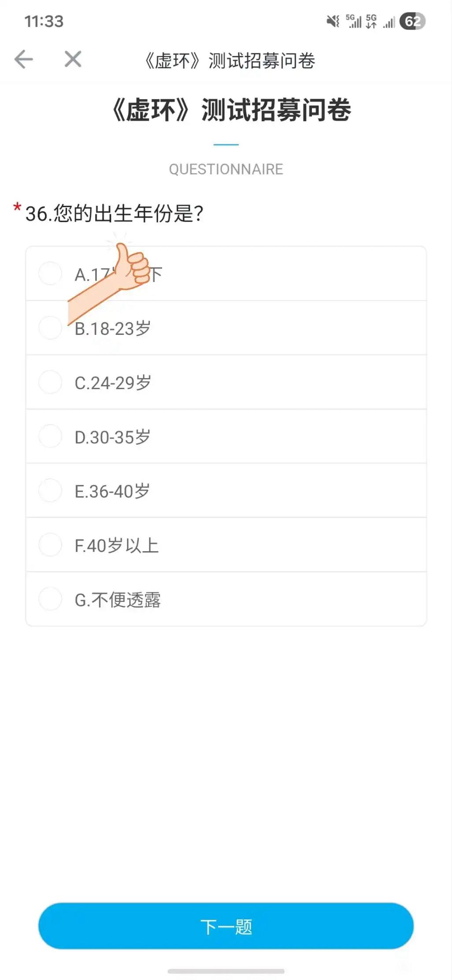Tap the QUESTIONNAIRE subtitle text
Viewport: 452px width, 980px height.
pyautogui.click(x=226, y=169)
